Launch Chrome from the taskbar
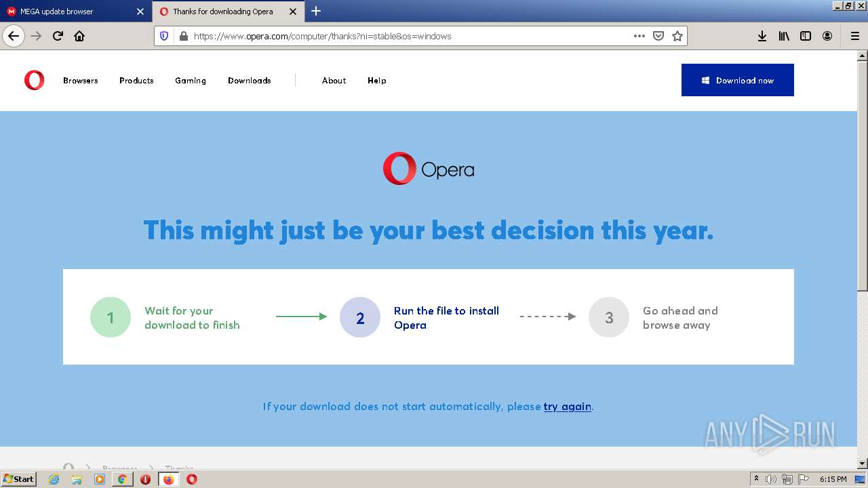 pyautogui.click(x=123, y=479)
